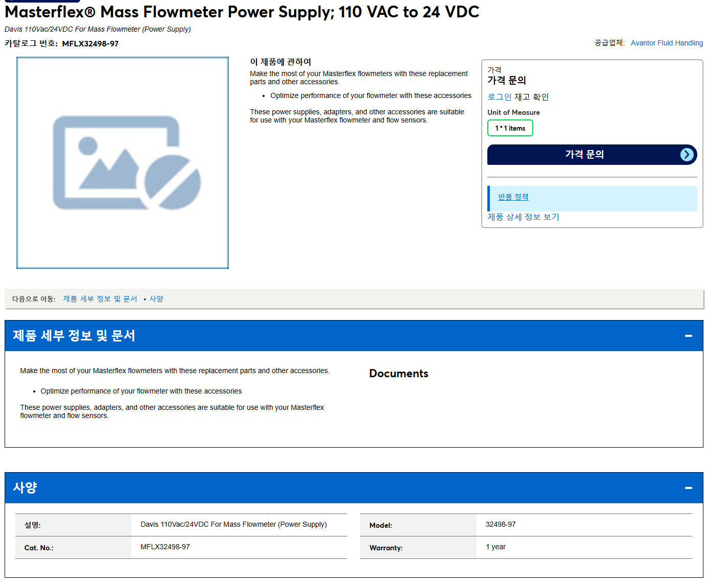707x588 pixels.
Task: Click the 이 제품에 관하여 heading
Action: pyautogui.click(x=280, y=62)
